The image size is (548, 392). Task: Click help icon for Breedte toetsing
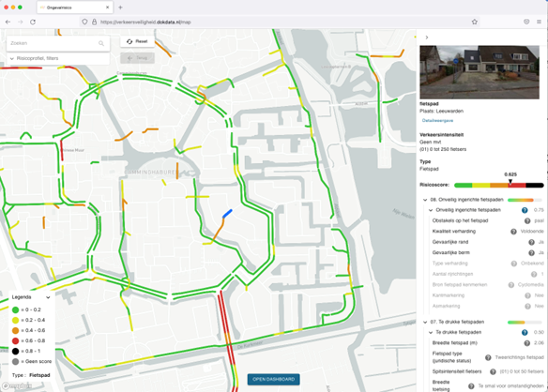pos(471,386)
